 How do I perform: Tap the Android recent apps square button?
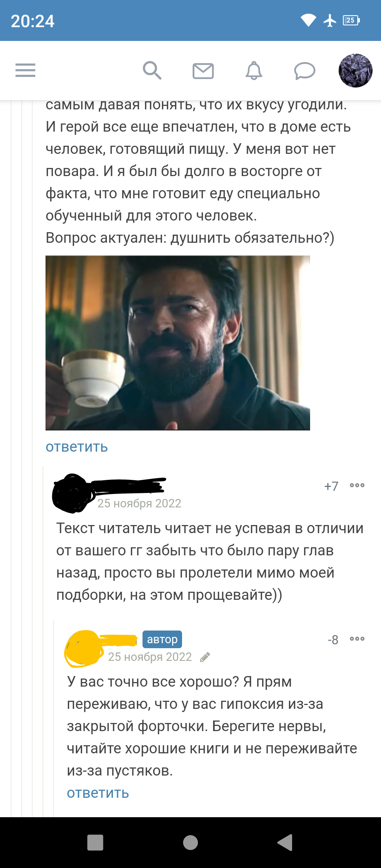95,843
